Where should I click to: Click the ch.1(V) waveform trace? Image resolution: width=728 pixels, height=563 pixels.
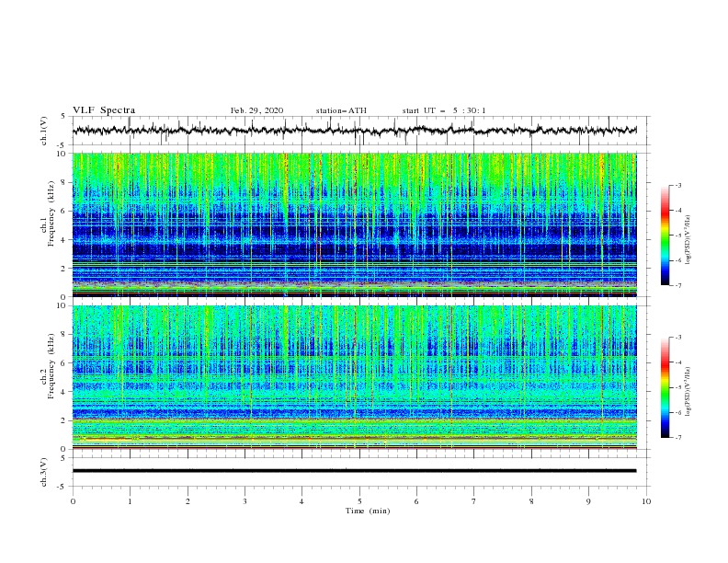[355, 131]
